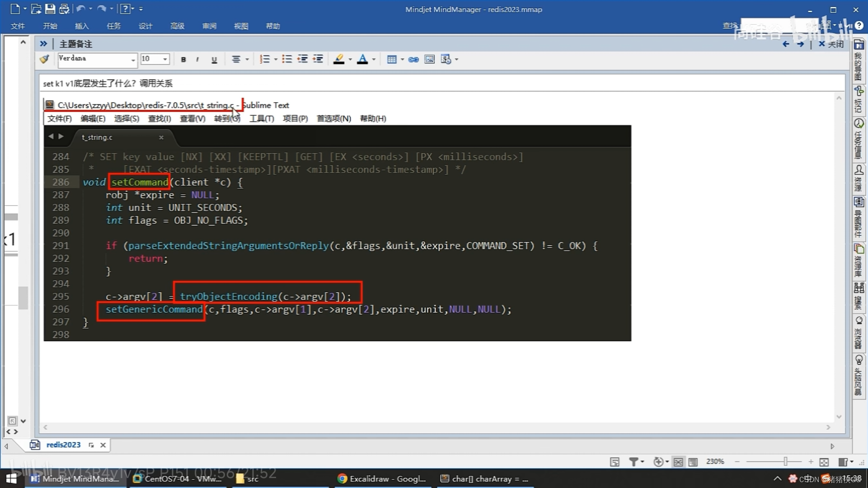Insert a hyperlink in the notes

(413, 59)
